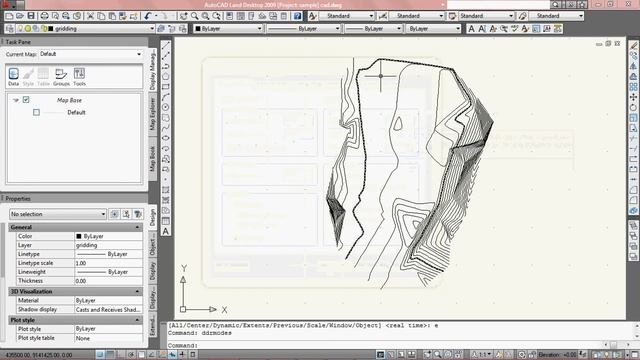Open the text style Standard dropdown
The height and width of the screenshot is (360, 640).
click(371, 16)
